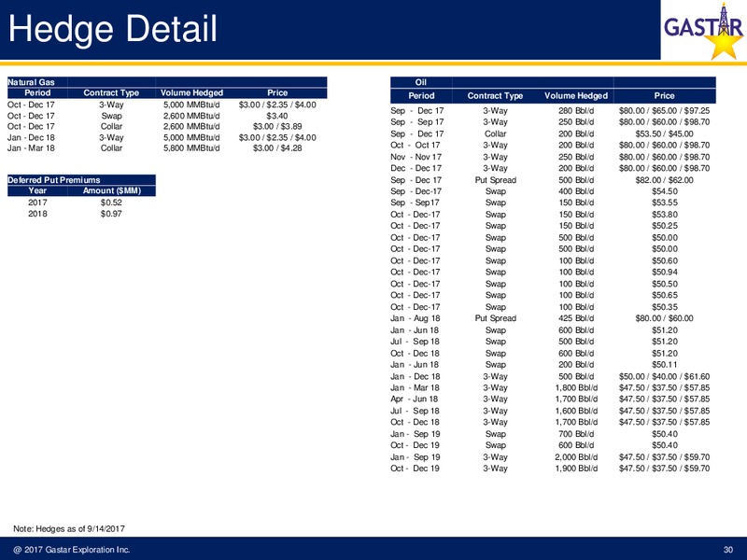Click the "5,800 MMBtu/d" volume cell

pos(191,148)
